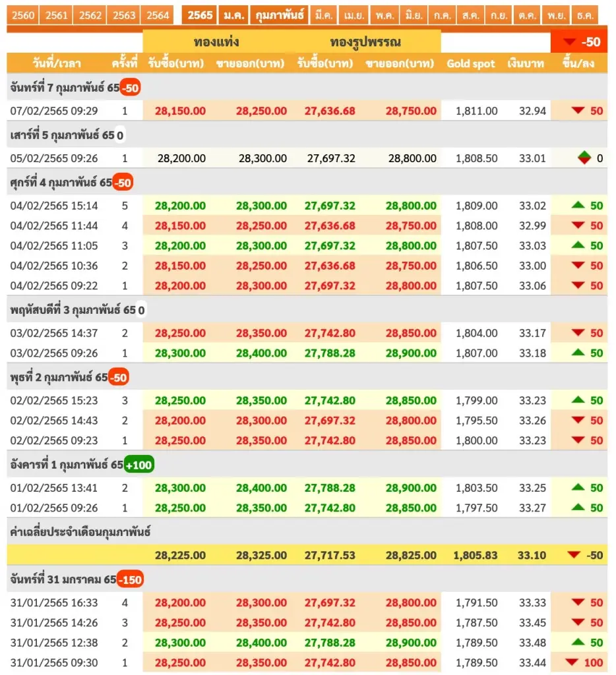Click the ขึ้น/ลง column header

[578, 64]
